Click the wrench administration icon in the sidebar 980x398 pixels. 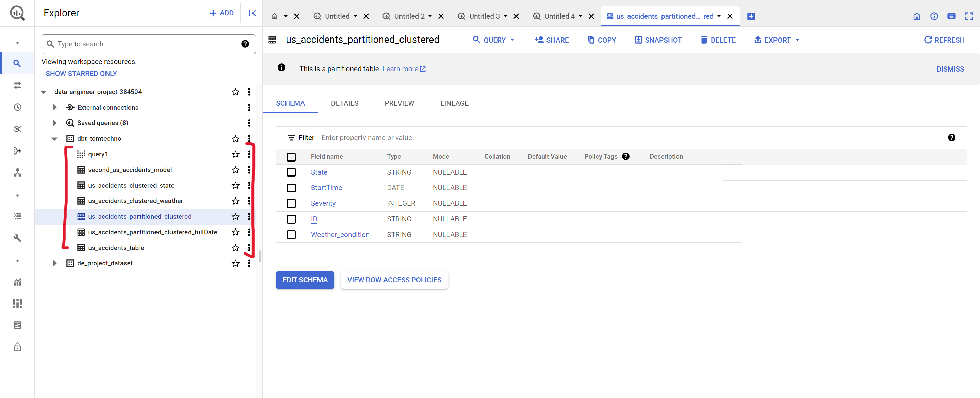[x=17, y=238]
